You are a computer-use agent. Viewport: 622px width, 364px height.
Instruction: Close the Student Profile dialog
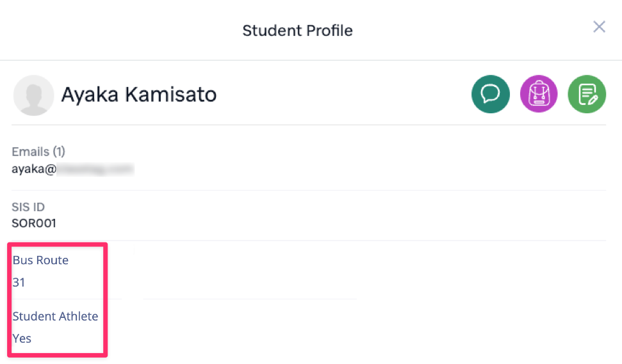[x=599, y=27]
